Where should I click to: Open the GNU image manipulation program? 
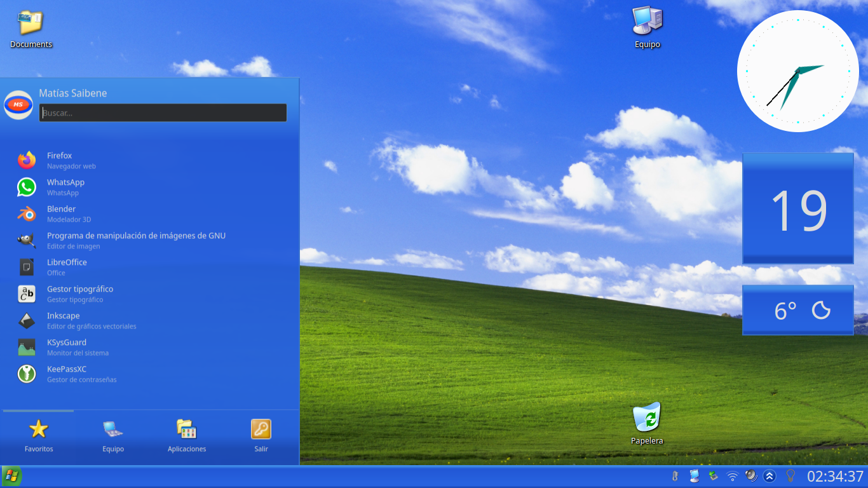coord(151,240)
